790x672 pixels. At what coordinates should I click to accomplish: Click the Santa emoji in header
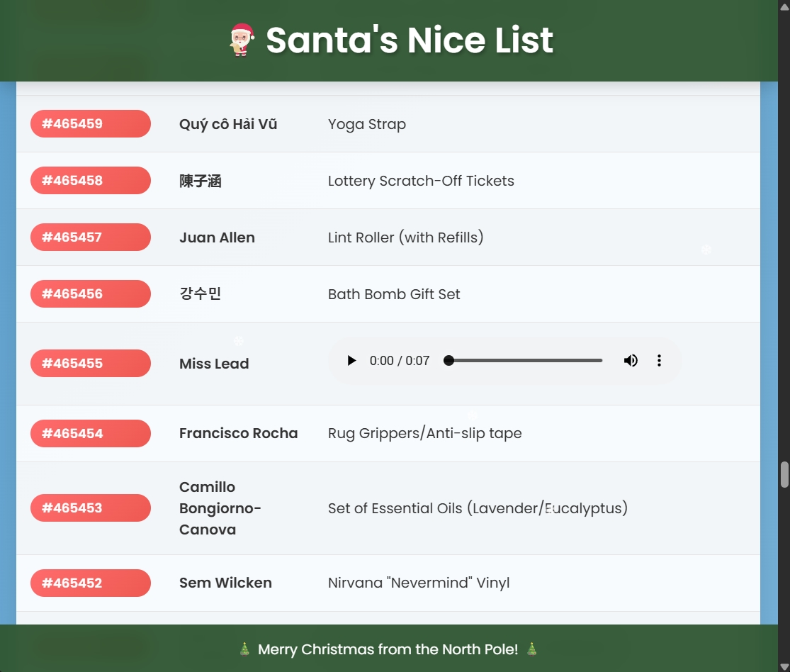pyautogui.click(x=242, y=40)
